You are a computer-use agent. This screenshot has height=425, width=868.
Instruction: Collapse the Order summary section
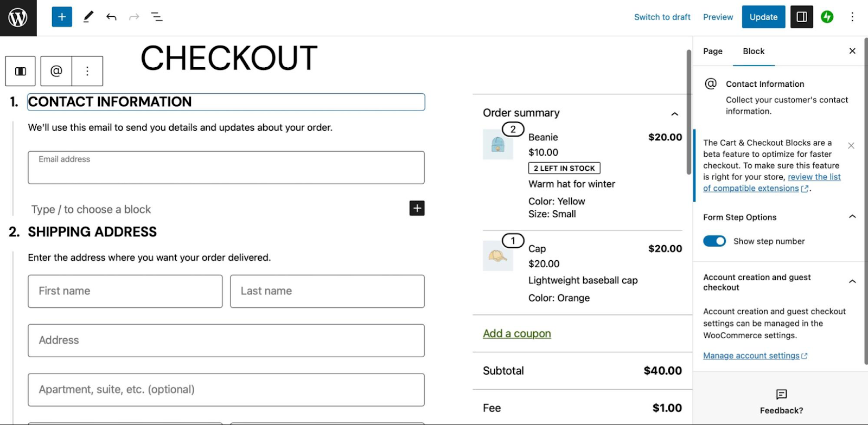coord(674,114)
